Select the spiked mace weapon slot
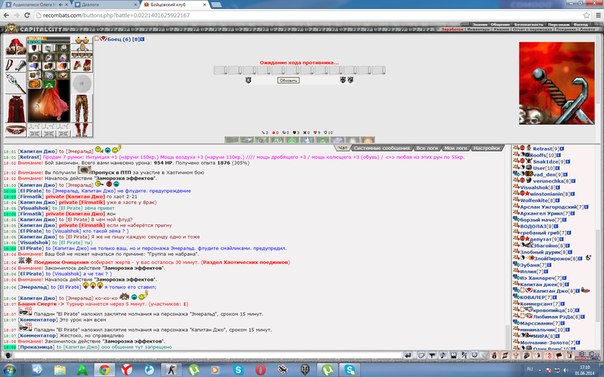The height and width of the screenshot is (377, 604). (x=15, y=83)
